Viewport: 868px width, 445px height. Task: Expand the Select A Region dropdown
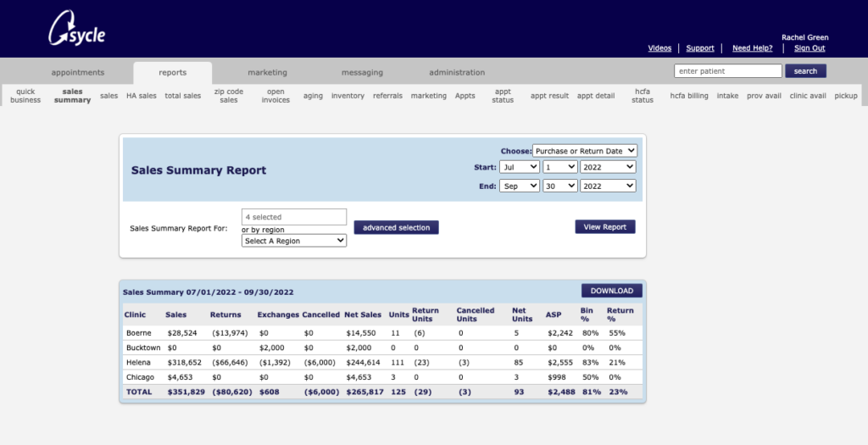294,241
